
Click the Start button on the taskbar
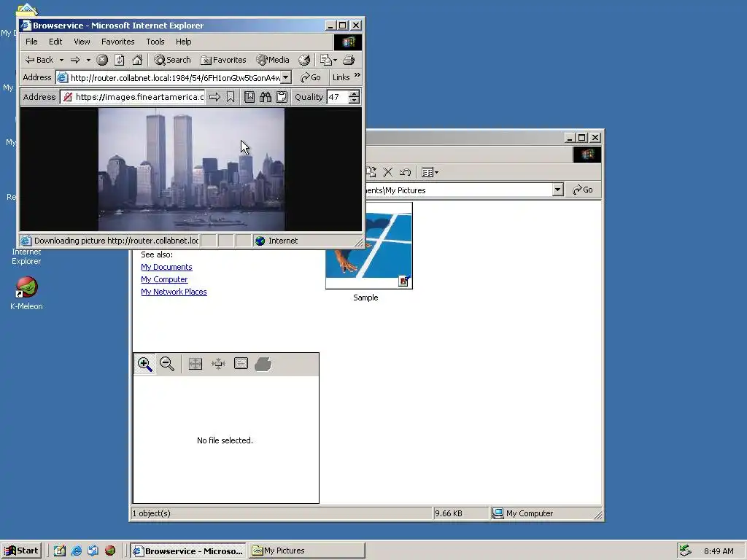coord(21,551)
